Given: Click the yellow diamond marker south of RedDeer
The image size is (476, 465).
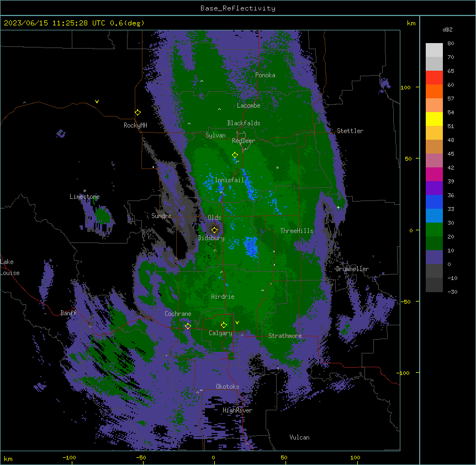Looking at the screenshot, I should point(235,155).
